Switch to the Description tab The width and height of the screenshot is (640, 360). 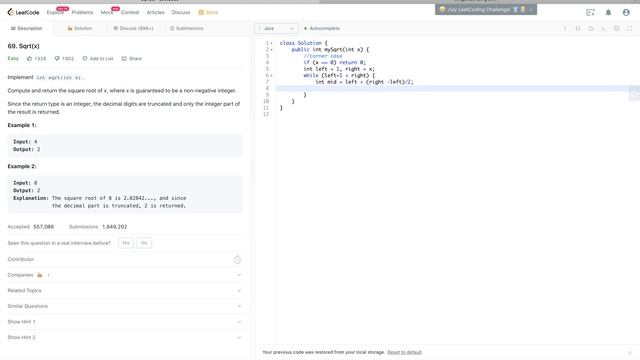tap(27, 29)
